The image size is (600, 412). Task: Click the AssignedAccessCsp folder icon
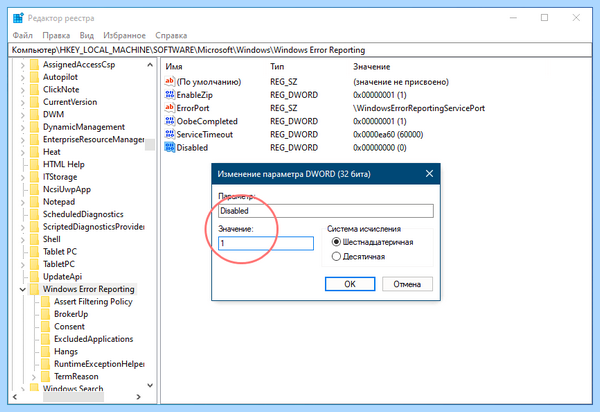34,64
